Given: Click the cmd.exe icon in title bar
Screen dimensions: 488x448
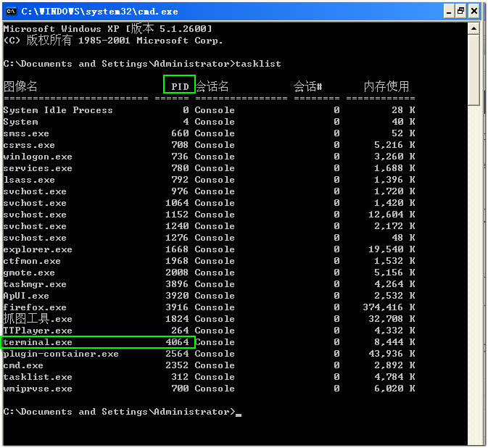Looking at the screenshot, I should point(12,11).
